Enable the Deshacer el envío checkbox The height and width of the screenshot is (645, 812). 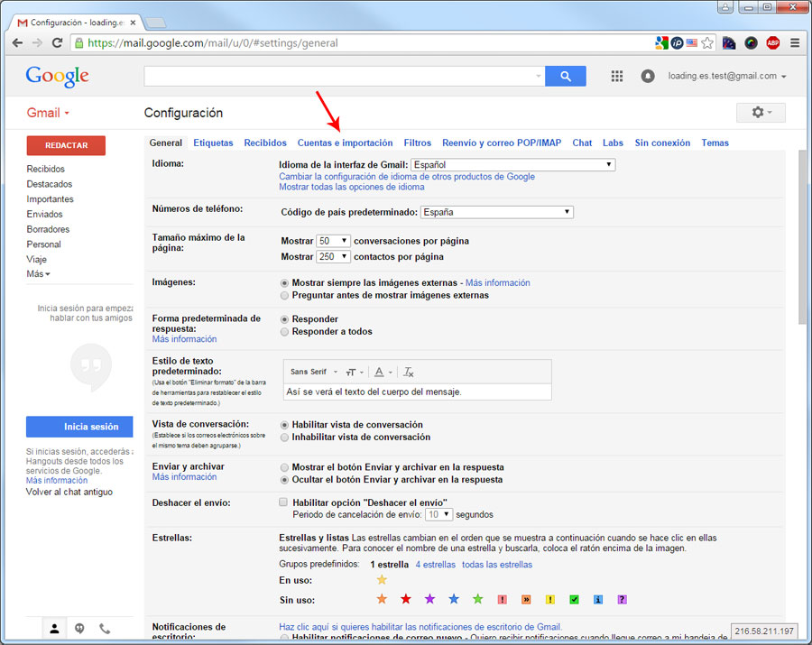(283, 502)
